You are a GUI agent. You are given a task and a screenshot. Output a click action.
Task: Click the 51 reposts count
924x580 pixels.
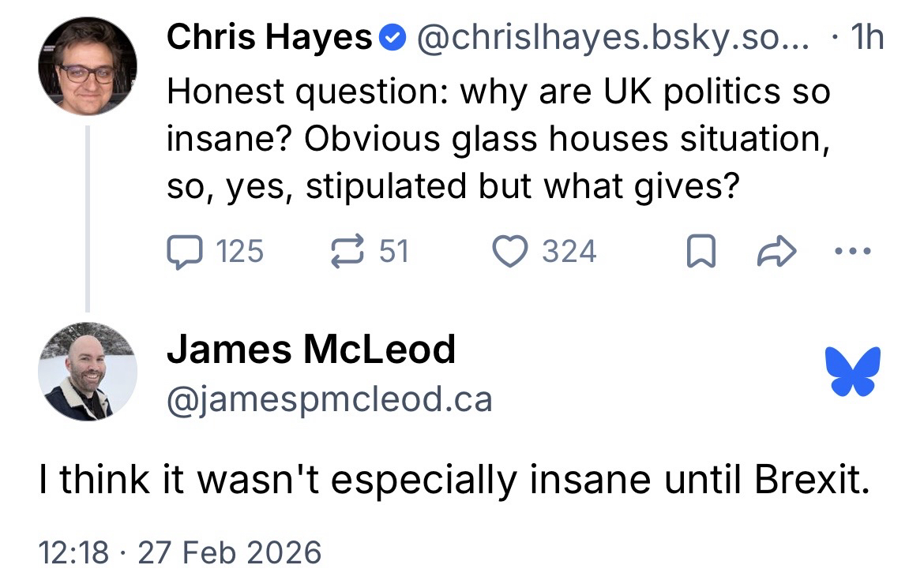[x=394, y=252]
